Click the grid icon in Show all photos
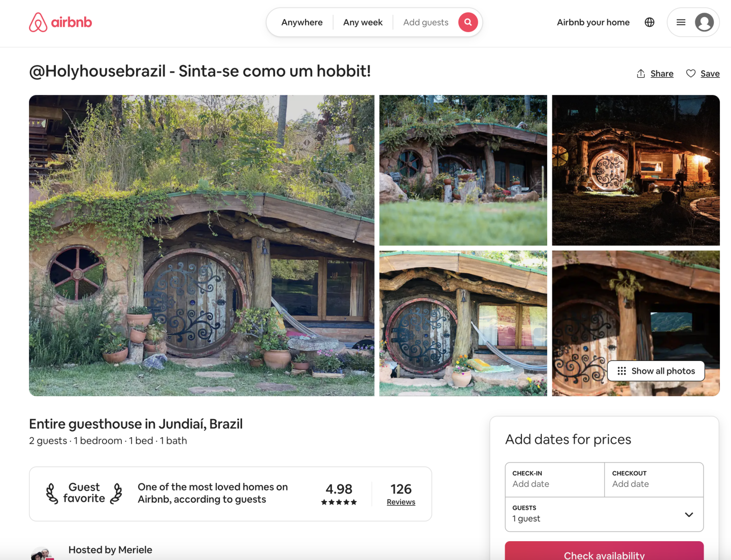The width and height of the screenshot is (731, 560). (622, 371)
